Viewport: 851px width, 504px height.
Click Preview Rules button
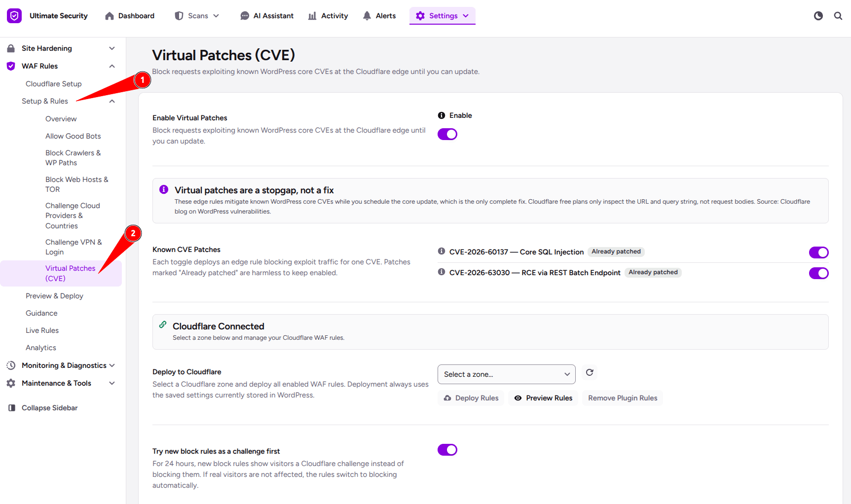pyautogui.click(x=543, y=398)
